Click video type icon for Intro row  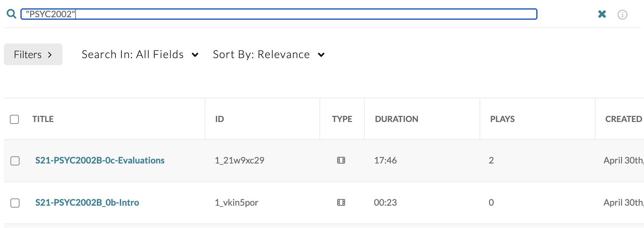click(341, 202)
